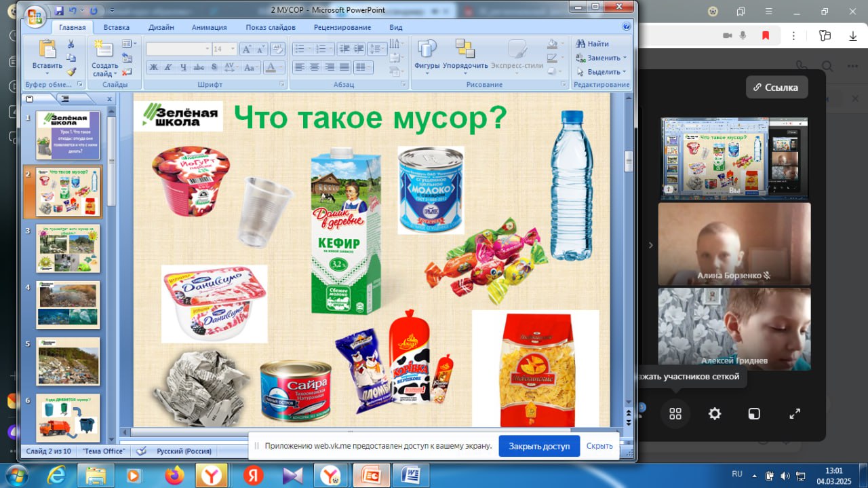Center the paragraph text
868x488 pixels.
[315, 67]
